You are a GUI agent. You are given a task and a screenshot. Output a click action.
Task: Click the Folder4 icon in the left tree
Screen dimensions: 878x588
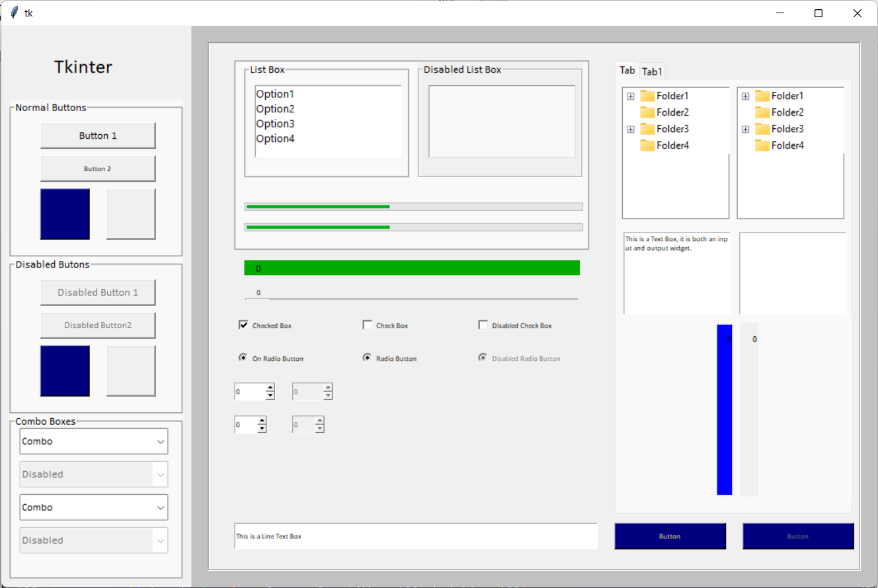pos(647,145)
